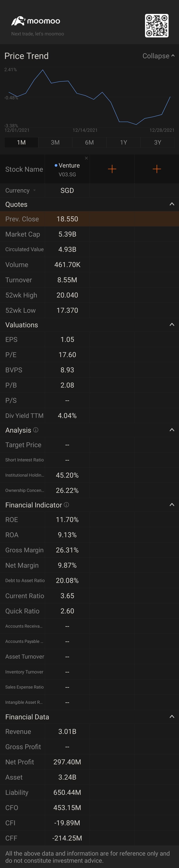Collapse the Financial Data section

172,717
